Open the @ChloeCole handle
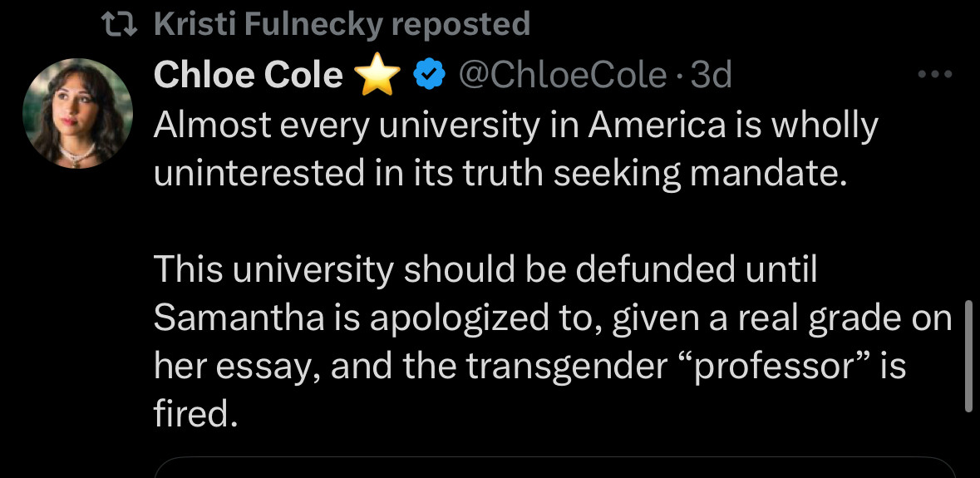 tap(562, 76)
